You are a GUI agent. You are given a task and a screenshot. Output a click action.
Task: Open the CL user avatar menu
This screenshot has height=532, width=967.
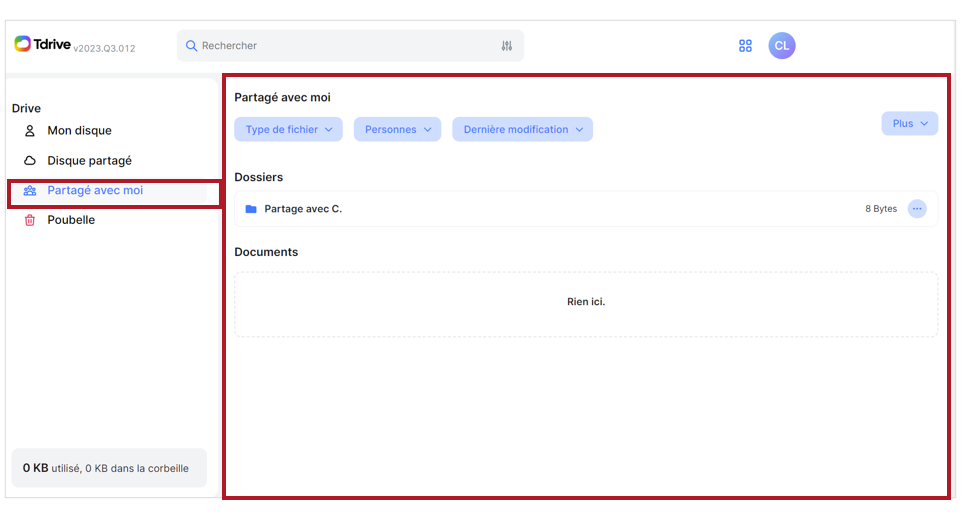pos(781,46)
